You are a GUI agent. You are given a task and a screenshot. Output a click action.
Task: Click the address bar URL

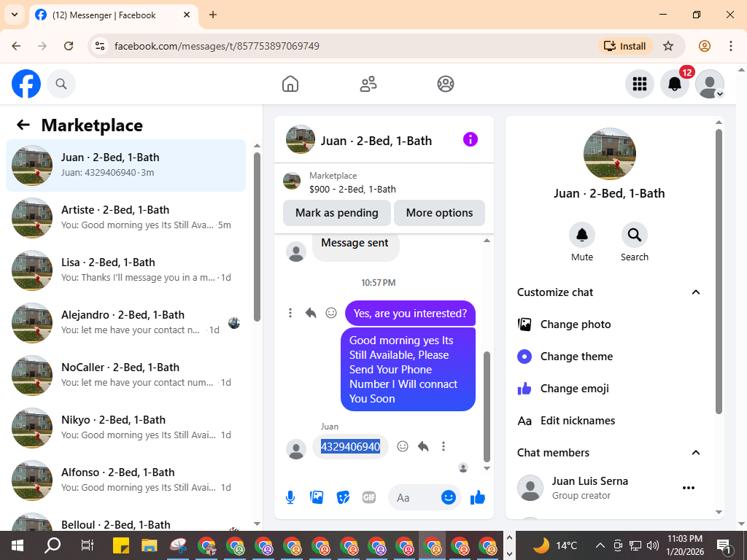[x=217, y=46]
